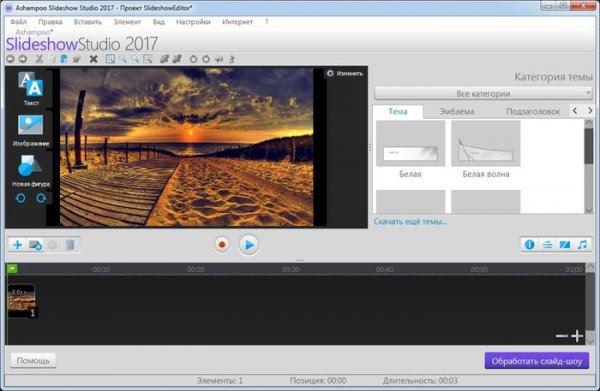The image size is (600, 391).
Task: Click the transition diagonal icon
Action: (x=565, y=244)
